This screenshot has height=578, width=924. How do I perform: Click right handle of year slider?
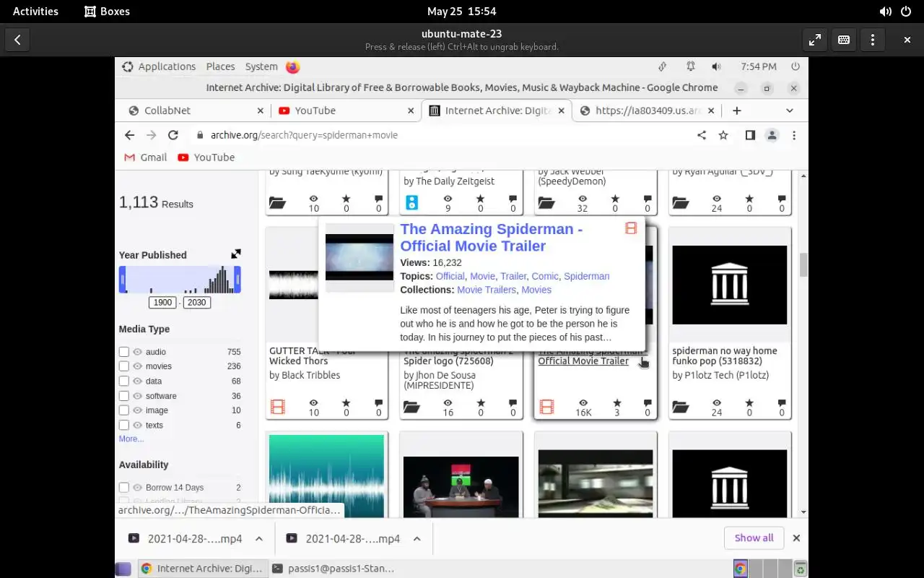point(237,280)
